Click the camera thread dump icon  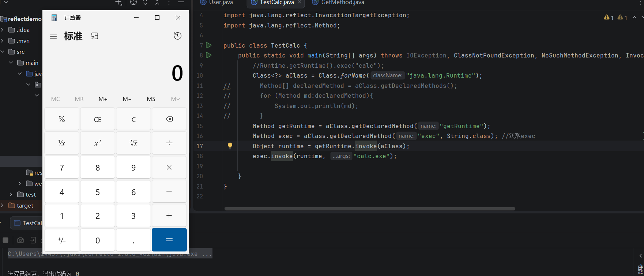point(20,240)
